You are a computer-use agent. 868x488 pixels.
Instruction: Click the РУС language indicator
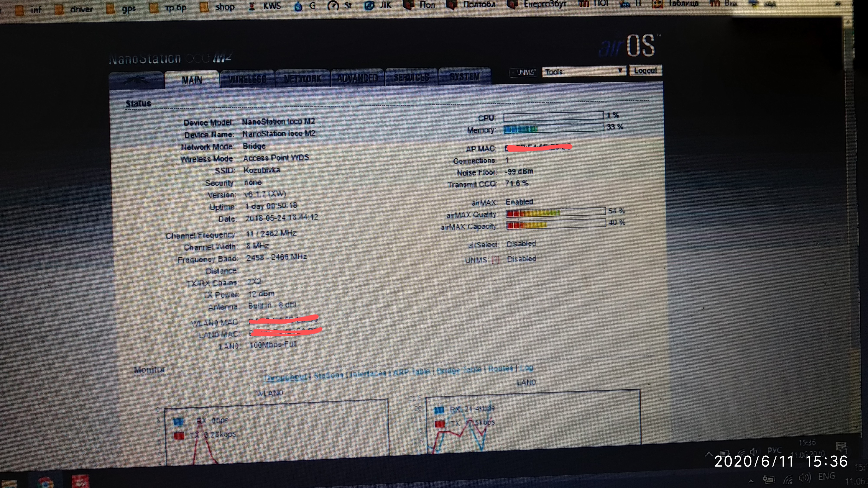pyautogui.click(x=774, y=450)
